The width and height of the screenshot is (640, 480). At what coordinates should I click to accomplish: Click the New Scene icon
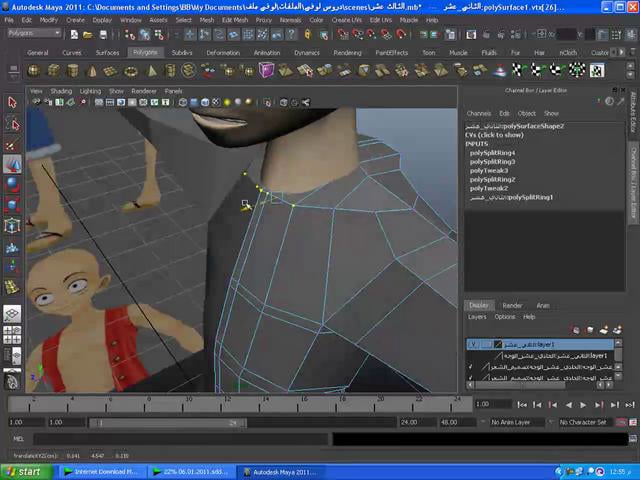pos(74,35)
